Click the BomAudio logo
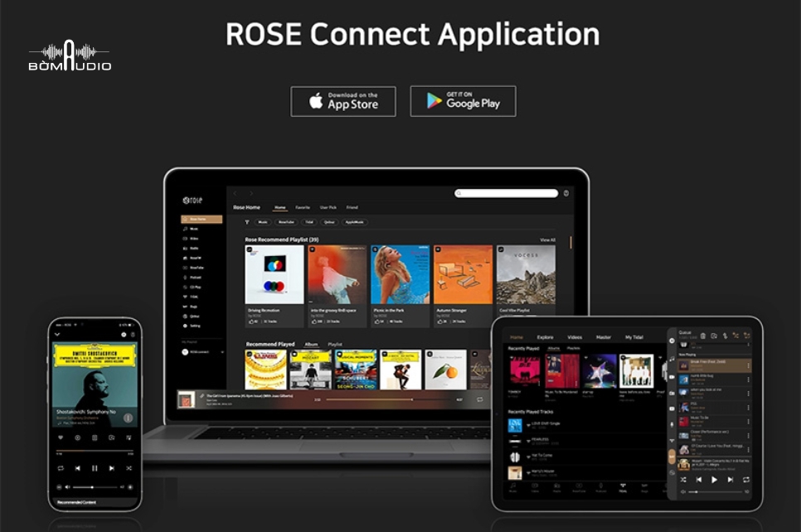Screen dimensions: 801x532 click(70, 56)
